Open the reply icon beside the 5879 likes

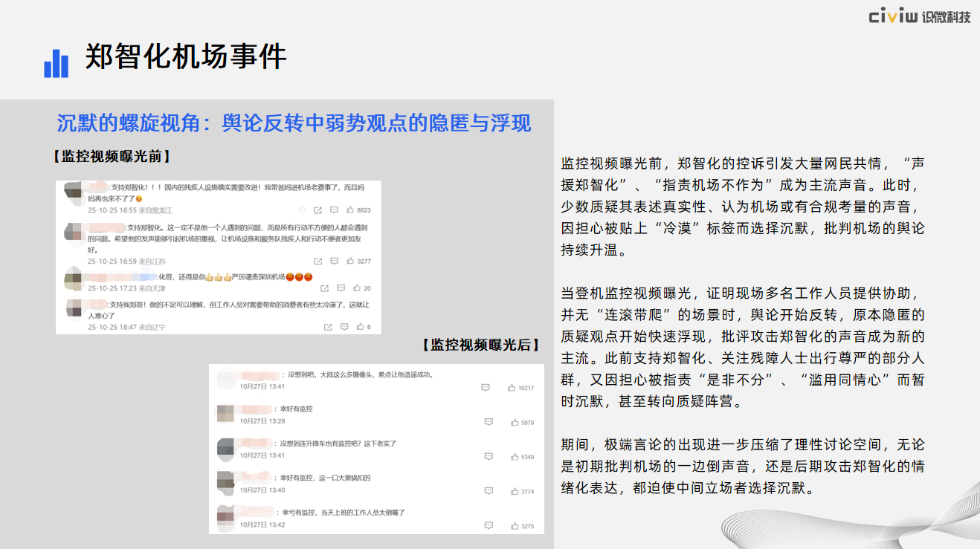click(489, 422)
